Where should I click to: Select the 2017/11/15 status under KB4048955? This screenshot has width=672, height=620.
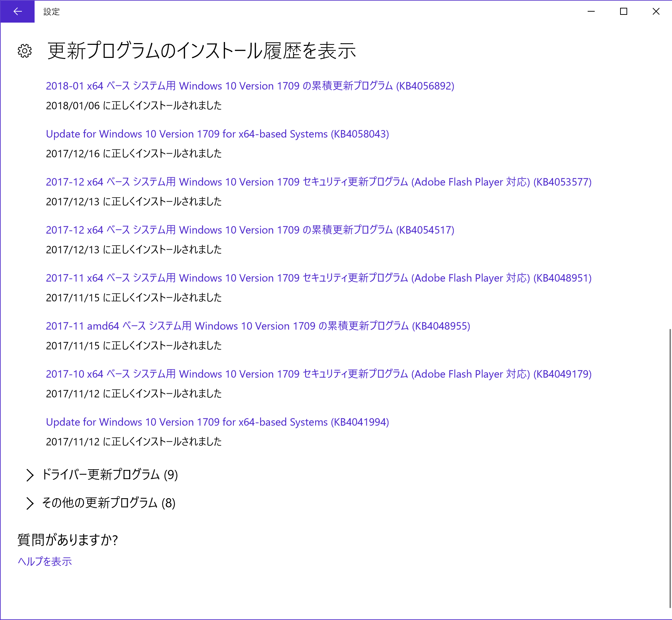tap(134, 346)
